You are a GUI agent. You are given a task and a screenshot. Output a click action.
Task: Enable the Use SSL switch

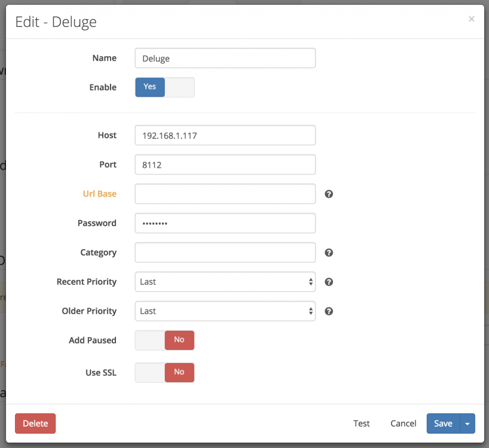[164, 373]
